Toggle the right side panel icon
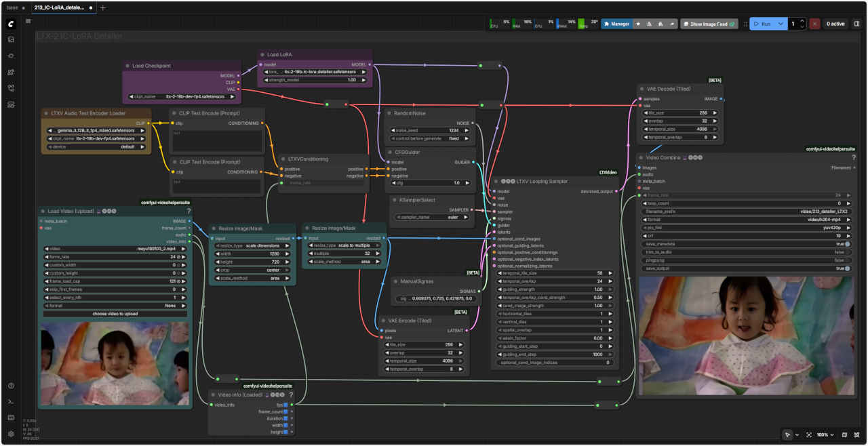The height and width of the screenshot is (446, 868). point(856,24)
